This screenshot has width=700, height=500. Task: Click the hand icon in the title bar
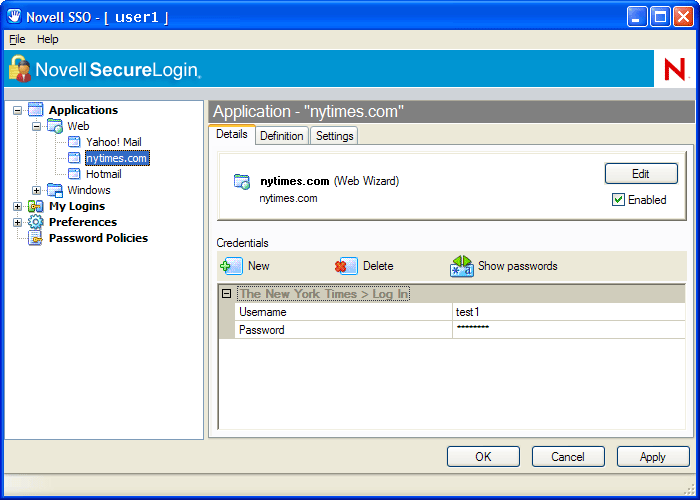coord(14,17)
